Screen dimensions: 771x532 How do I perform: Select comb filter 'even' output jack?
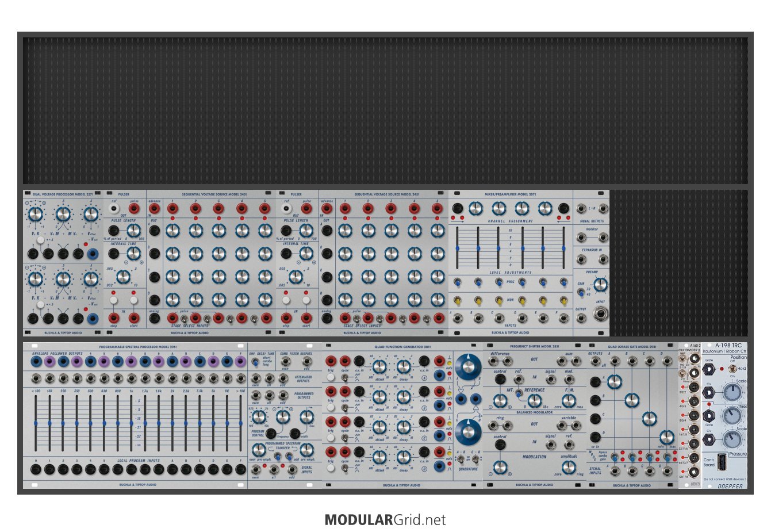pos(286,362)
